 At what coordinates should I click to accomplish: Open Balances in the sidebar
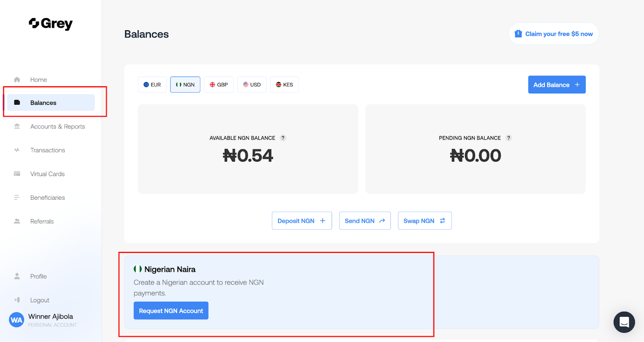(x=51, y=103)
